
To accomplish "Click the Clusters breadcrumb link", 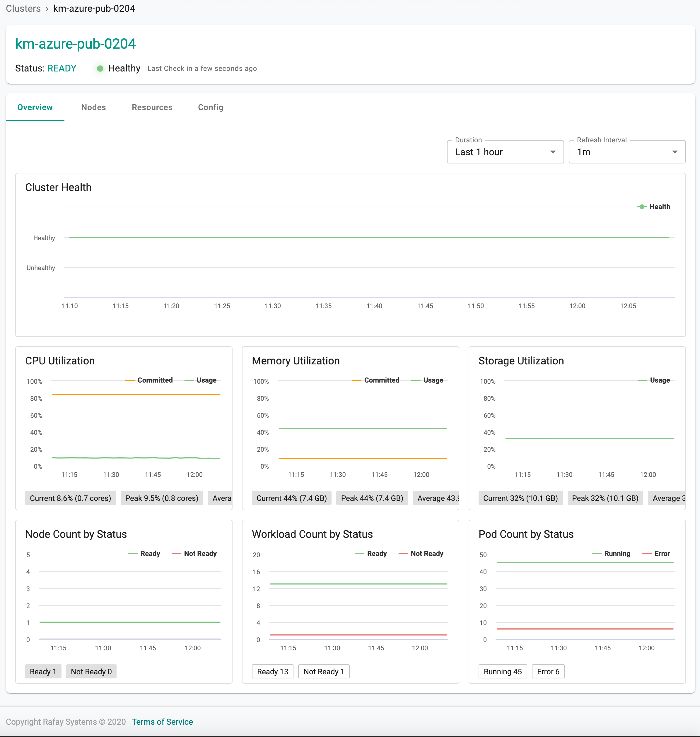I will (23, 8).
